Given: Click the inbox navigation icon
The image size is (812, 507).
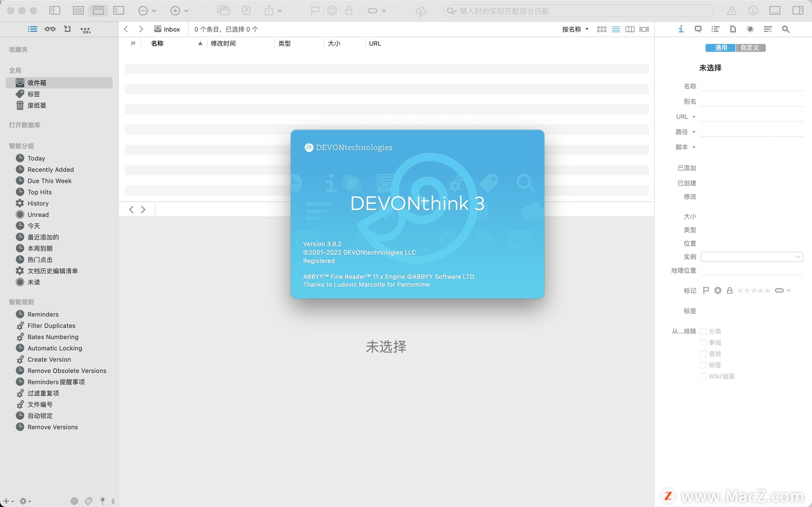Looking at the screenshot, I should [x=158, y=29].
